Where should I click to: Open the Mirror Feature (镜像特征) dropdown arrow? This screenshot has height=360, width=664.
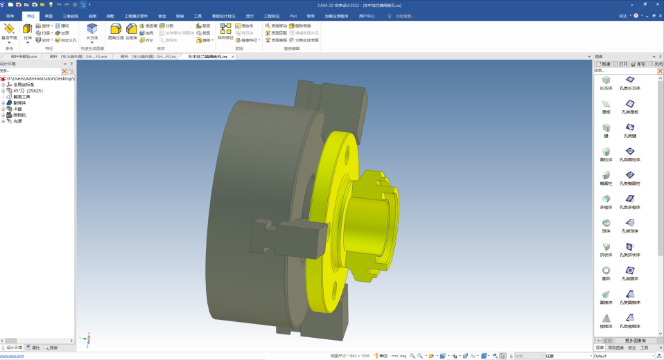pos(259,40)
